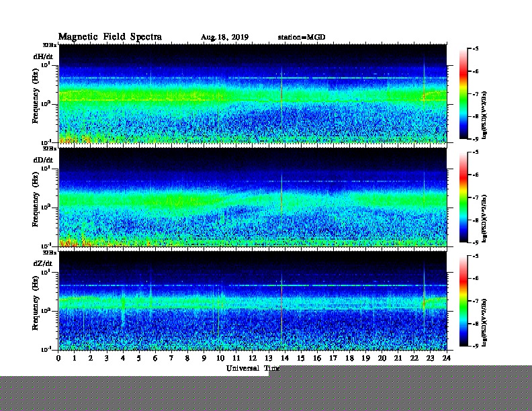Click hour 14 on time axis
The height and width of the screenshot is (411, 532).
click(285, 359)
